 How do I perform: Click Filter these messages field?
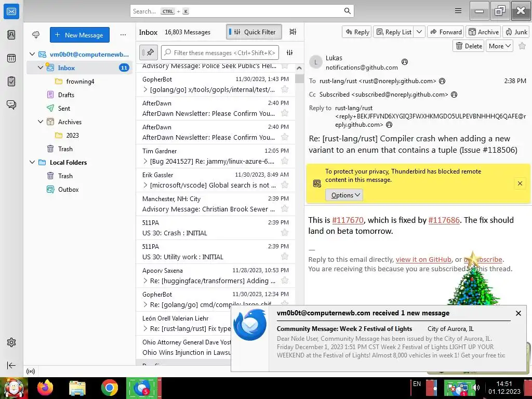click(x=220, y=52)
